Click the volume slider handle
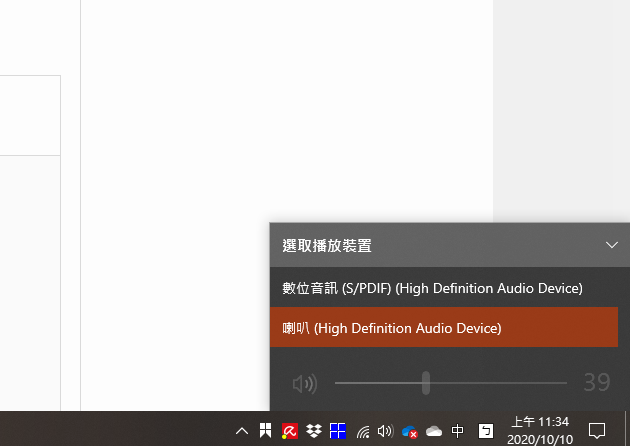Image resolution: width=630 pixels, height=446 pixels. pyautogui.click(x=426, y=383)
